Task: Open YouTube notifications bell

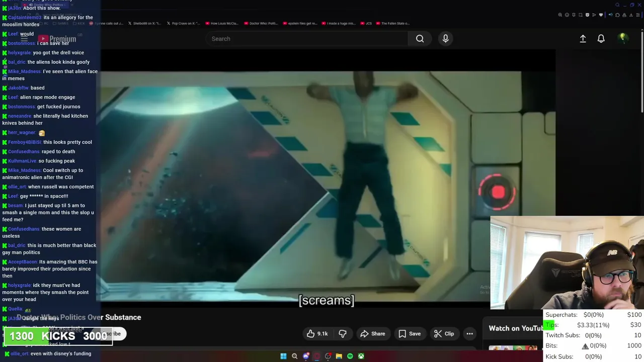Action: click(601, 39)
